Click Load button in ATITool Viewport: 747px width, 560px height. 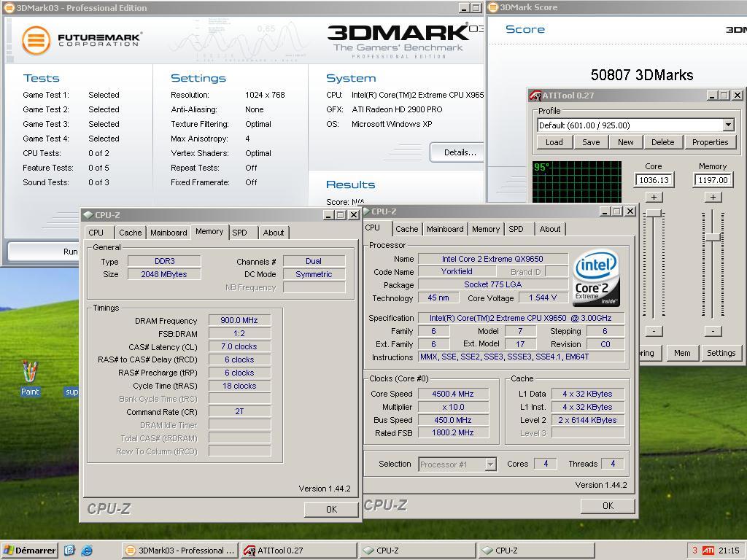(554, 142)
